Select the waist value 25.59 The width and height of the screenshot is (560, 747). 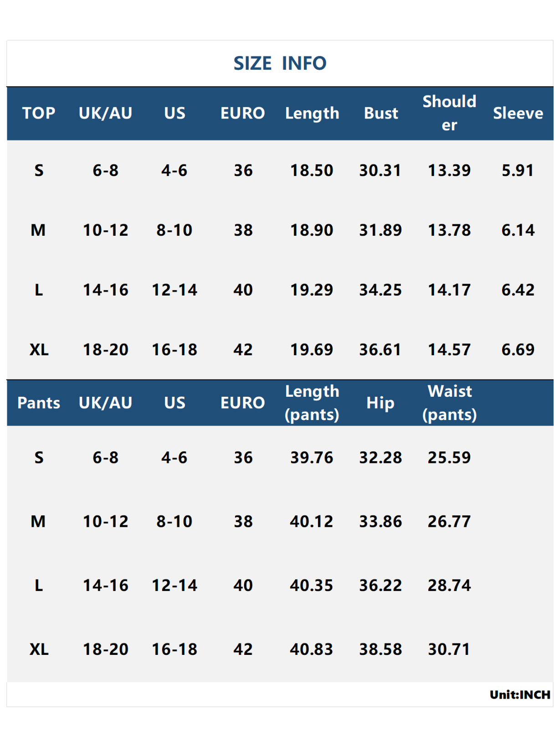(449, 457)
